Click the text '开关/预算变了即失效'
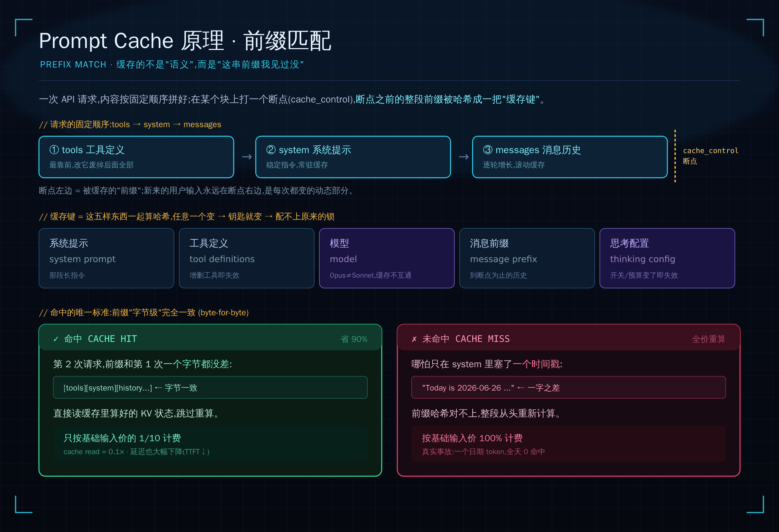Image resolution: width=779 pixels, height=532 pixels. [x=644, y=275]
